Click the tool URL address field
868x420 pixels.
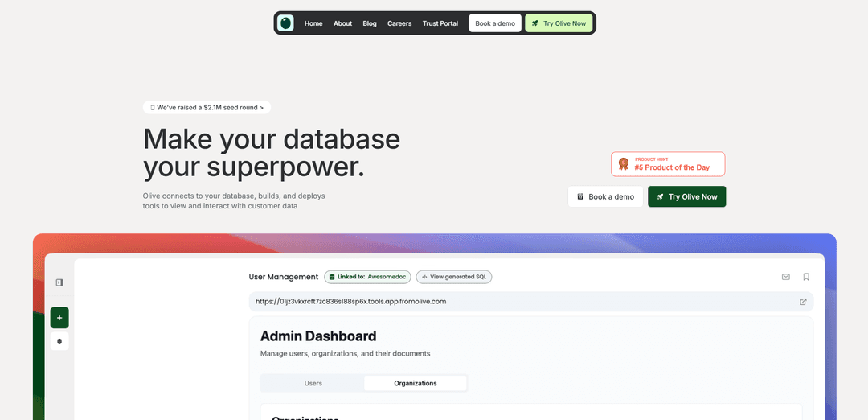point(531,302)
